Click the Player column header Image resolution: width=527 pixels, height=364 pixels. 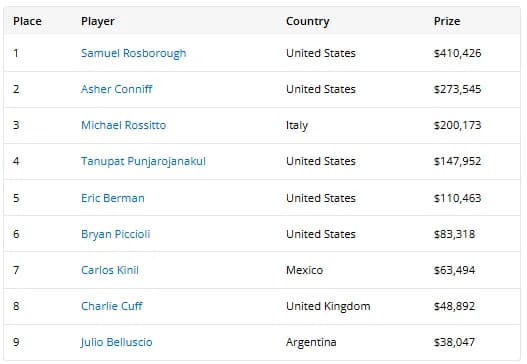[97, 22]
